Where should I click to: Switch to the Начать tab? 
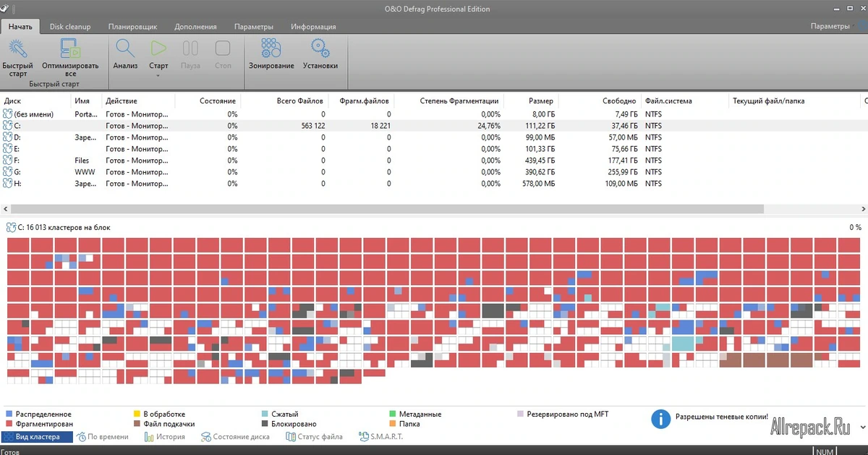[20, 27]
